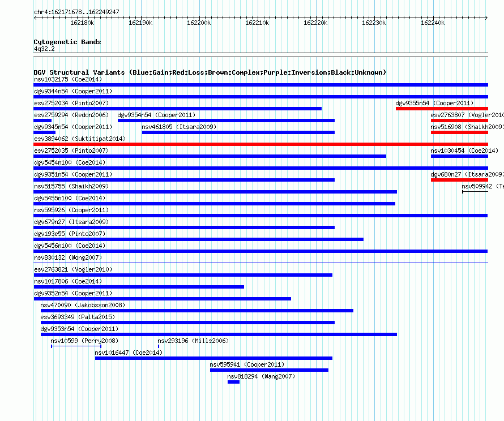
Task: Select the blue bar under nsv1016447
Action: point(213,358)
